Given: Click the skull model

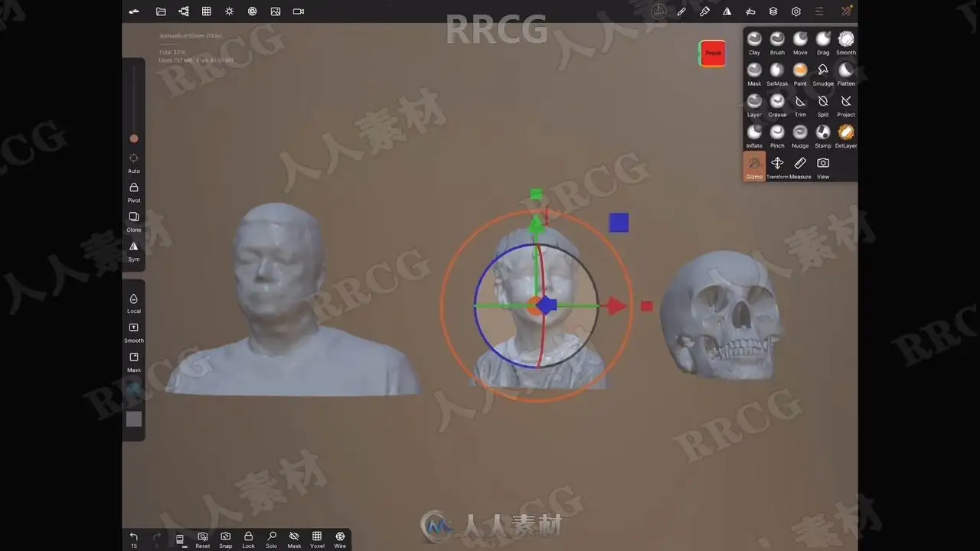Looking at the screenshot, I should [721, 314].
